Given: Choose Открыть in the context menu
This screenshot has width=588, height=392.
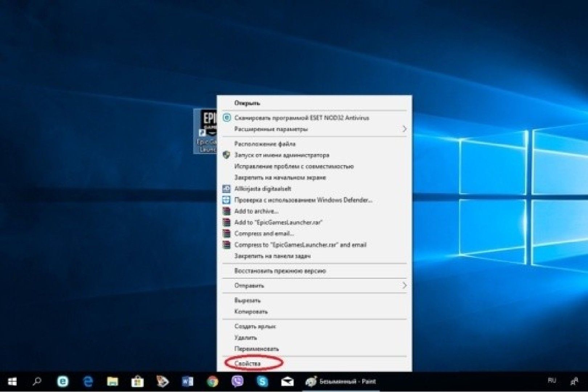Looking at the screenshot, I should [x=314, y=103].
